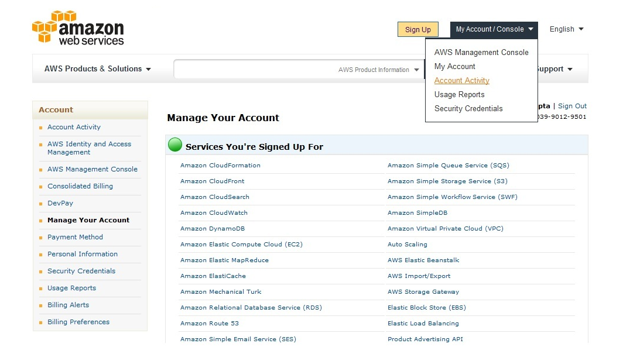Open Amazon Simple Storage Service (S3)
Image resolution: width=623 pixels, height=364 pixels.
(448, 181)
